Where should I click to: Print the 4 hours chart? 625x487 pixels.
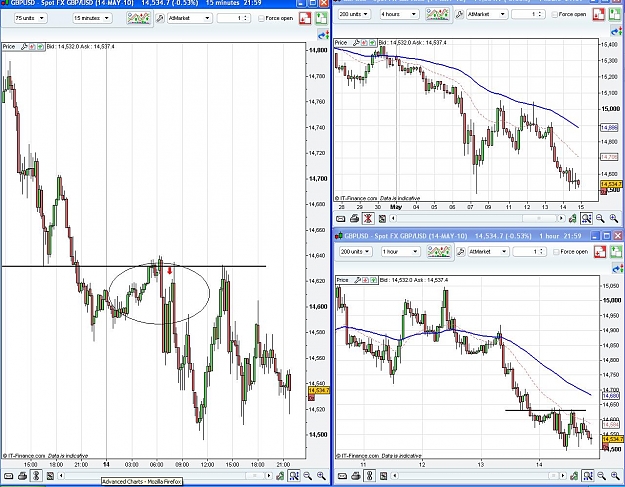(x=354, y=218)
